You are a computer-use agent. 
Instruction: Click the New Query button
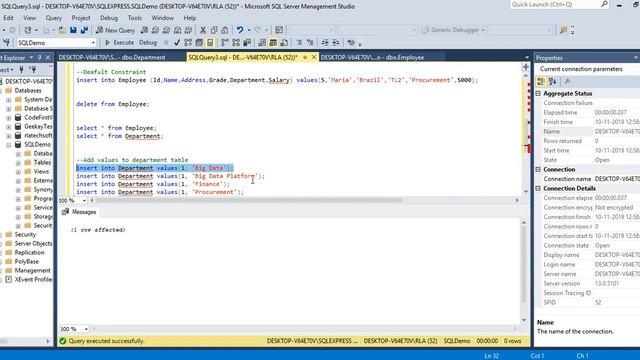(x=115, y=30)
